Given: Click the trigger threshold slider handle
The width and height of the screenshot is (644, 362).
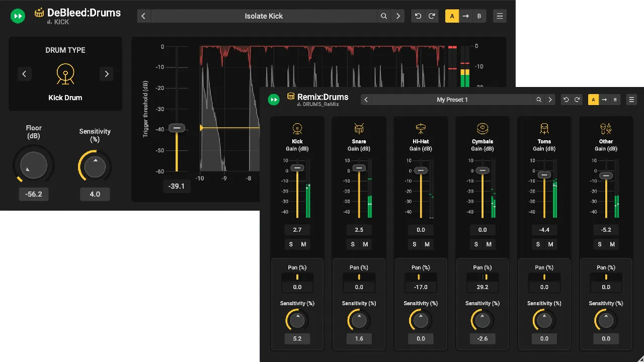Looking at the screenshot, I should point(177,128).
